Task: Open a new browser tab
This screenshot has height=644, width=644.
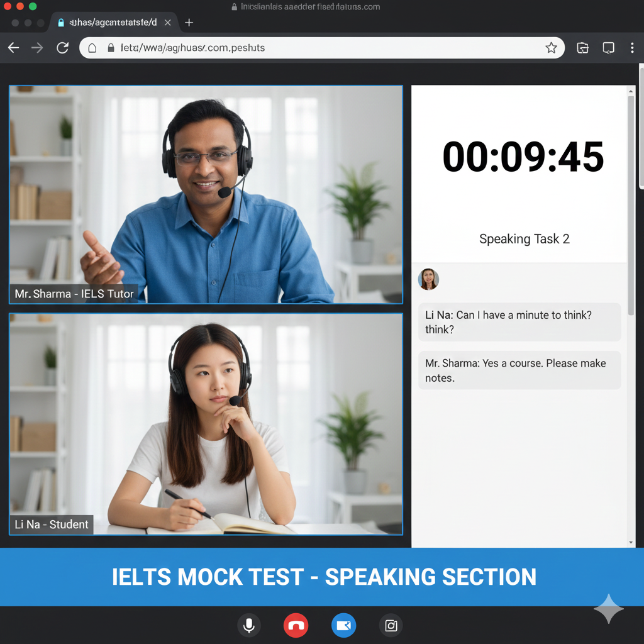Action: pos(189,21)
